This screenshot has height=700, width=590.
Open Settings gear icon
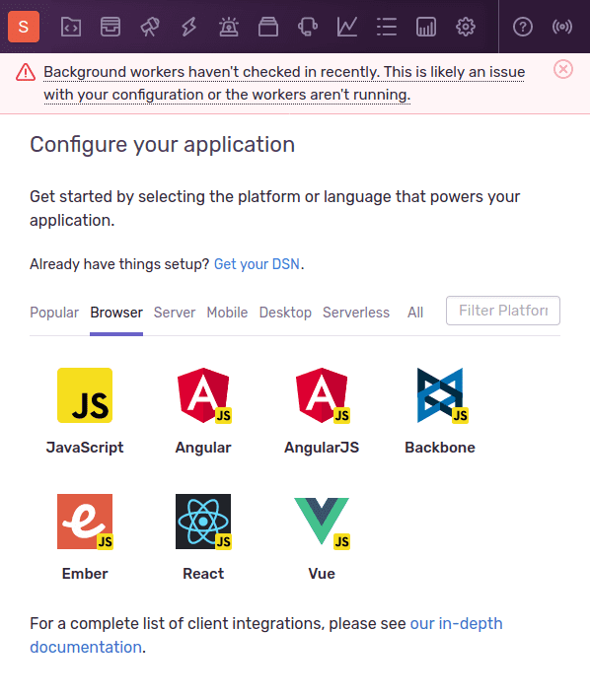click(x=466, y=27)
